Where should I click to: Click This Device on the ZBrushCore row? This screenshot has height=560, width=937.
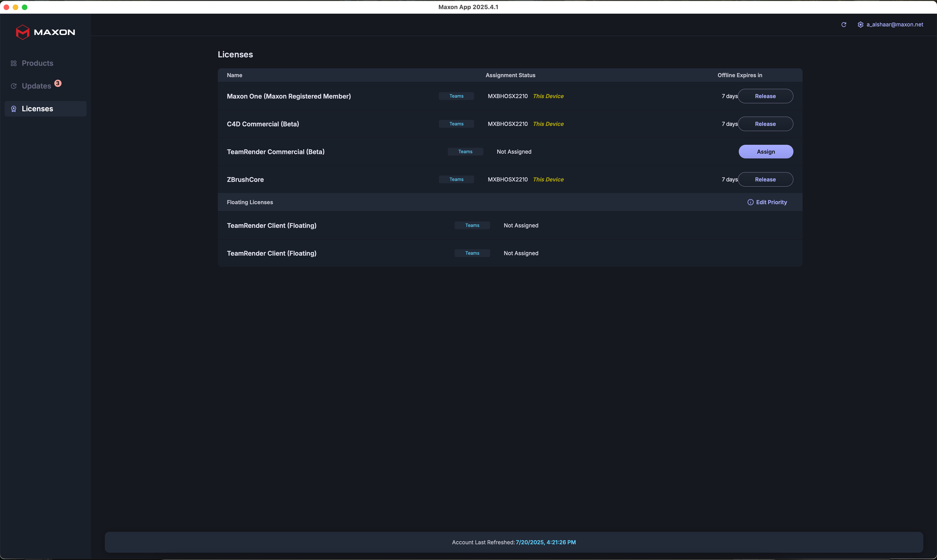(x=548, y=180)
